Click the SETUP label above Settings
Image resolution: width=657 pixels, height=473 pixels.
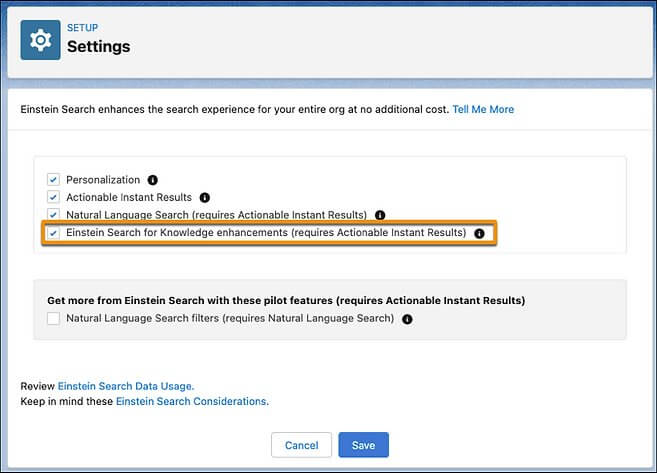(82, 28)
